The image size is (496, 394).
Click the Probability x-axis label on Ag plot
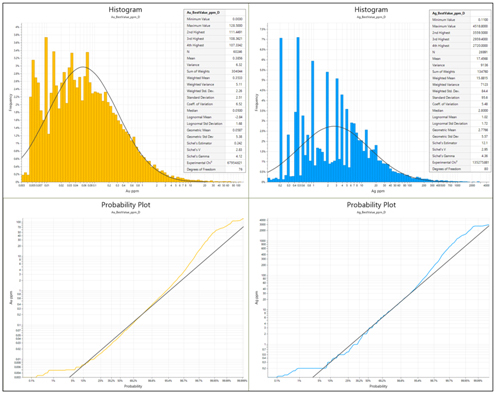[x=378, y=386]
